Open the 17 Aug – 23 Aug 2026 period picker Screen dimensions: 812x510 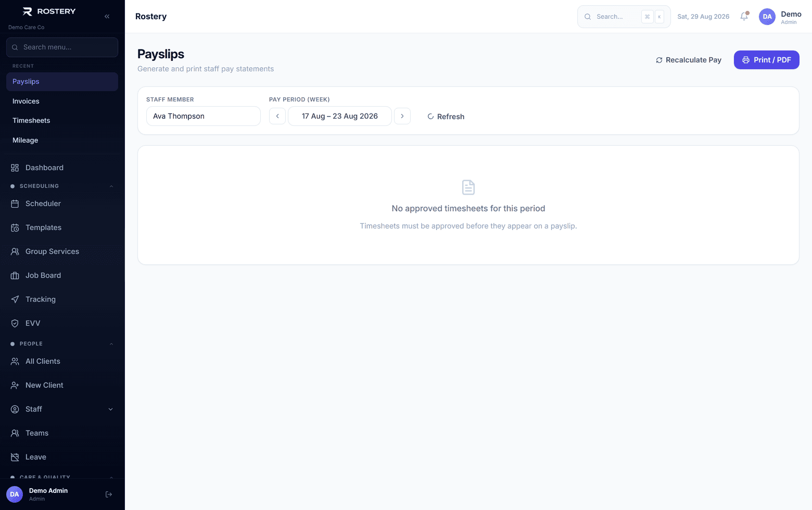point(340,116)
